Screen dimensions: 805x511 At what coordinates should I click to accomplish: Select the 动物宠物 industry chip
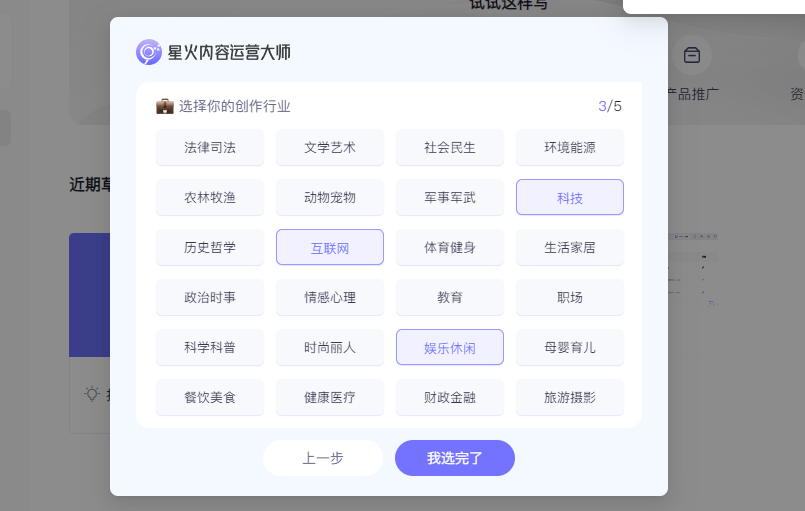330,197
